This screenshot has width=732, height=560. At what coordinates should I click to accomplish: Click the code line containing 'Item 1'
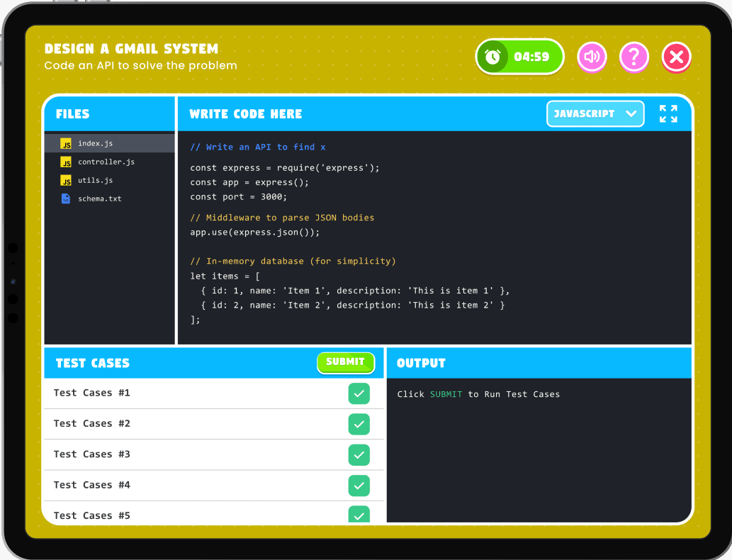[x=355, y=291]
